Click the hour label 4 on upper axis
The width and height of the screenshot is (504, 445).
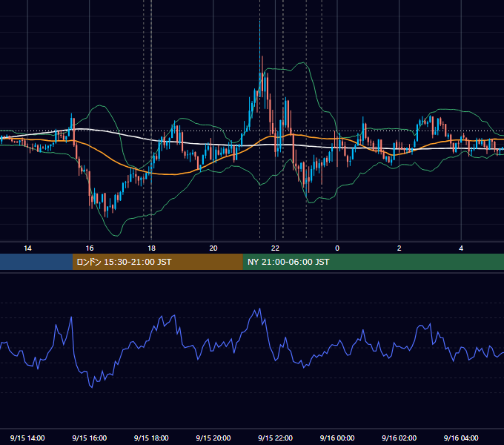[x=461, y=248]
